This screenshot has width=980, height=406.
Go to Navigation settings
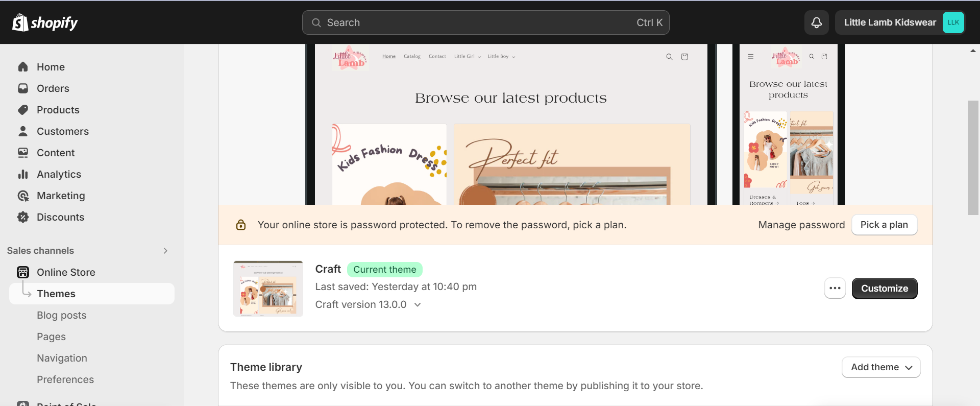tap(62, 358)
